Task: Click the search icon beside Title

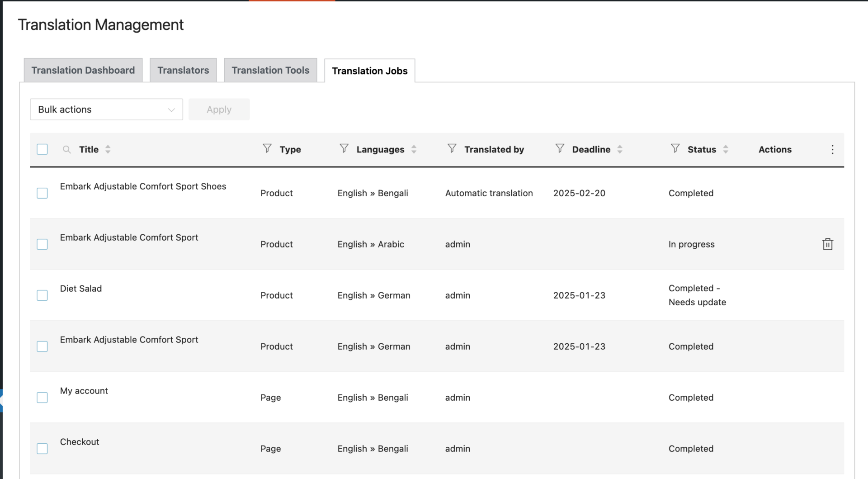Action: [x=66, y=149]
